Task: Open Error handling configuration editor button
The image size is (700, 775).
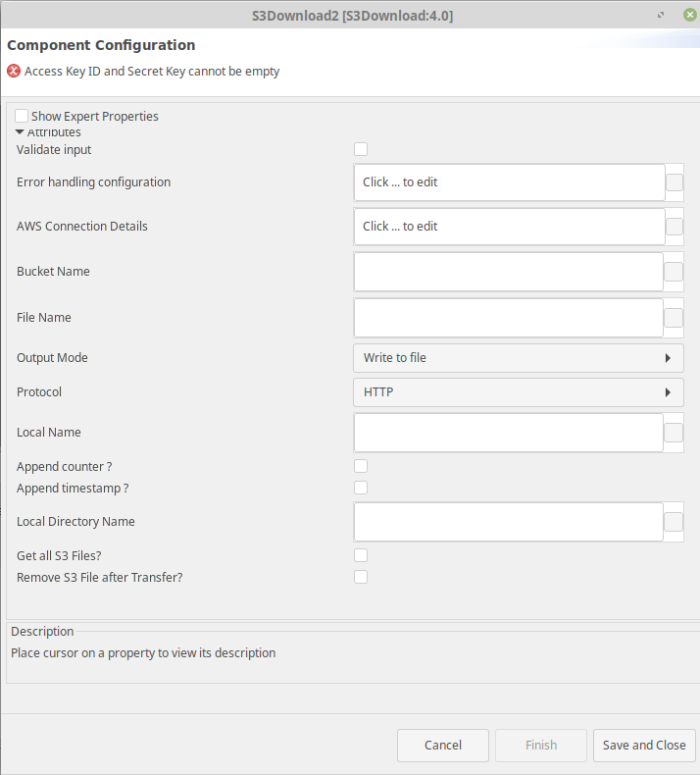Action: [x=675, y=182]
